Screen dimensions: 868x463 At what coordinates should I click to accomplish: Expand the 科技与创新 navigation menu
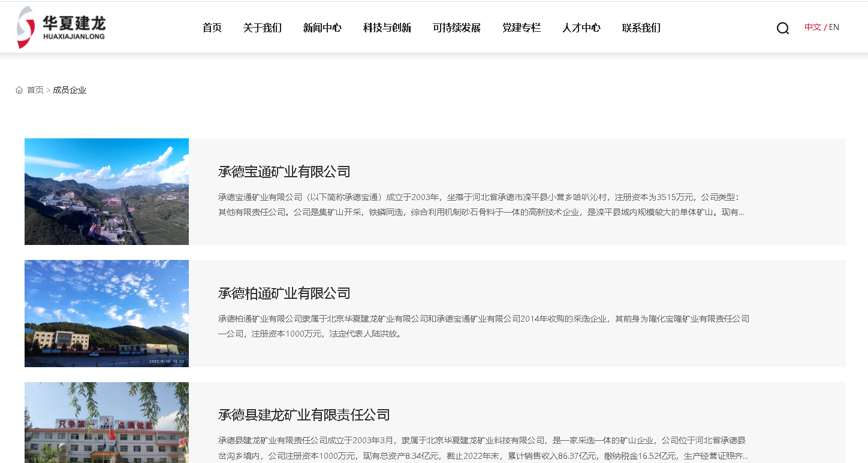point(387,28)
